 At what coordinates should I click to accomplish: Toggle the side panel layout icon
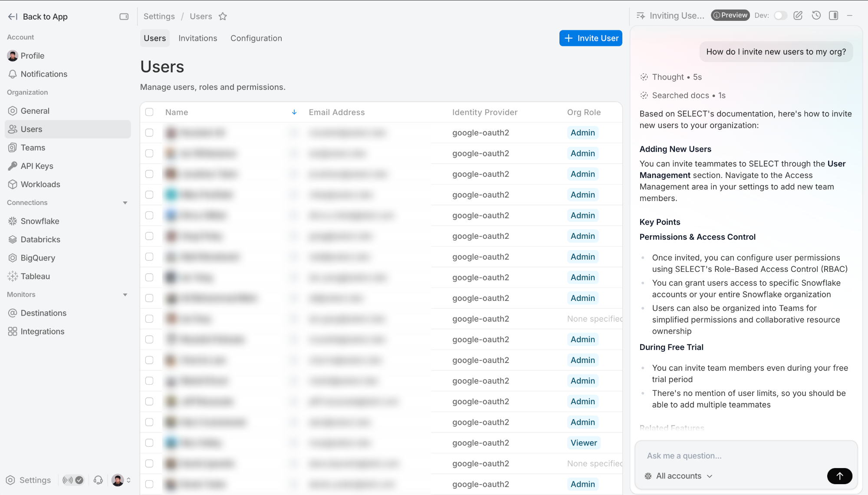click(x=833, y=16)
